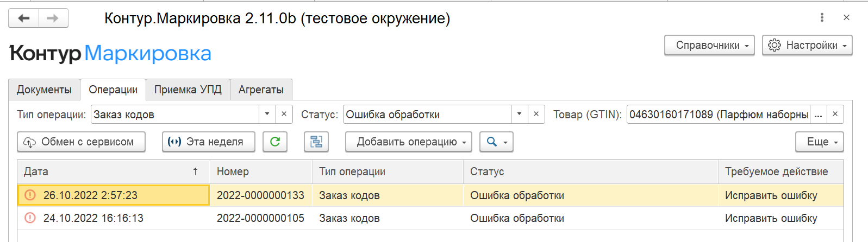Click error icon in 26.10.2022 row

[x=30, y=195]
